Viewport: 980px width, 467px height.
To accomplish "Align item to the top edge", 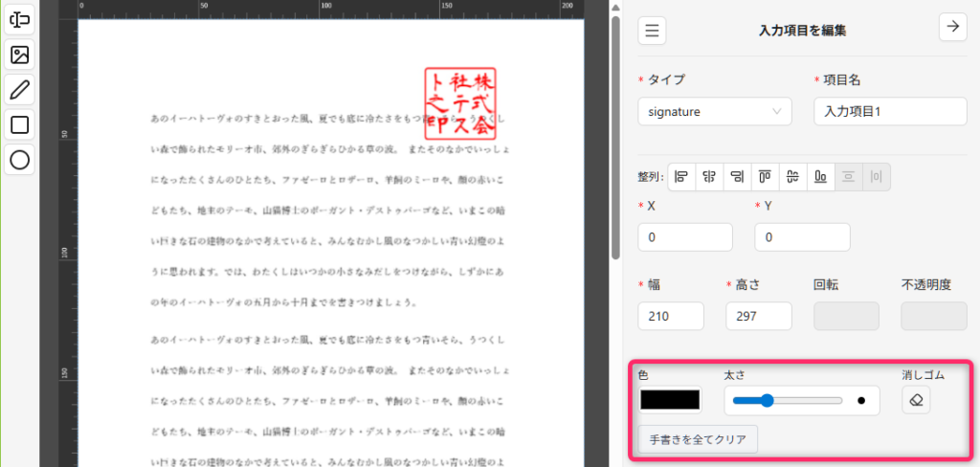I will click(766, 176).
